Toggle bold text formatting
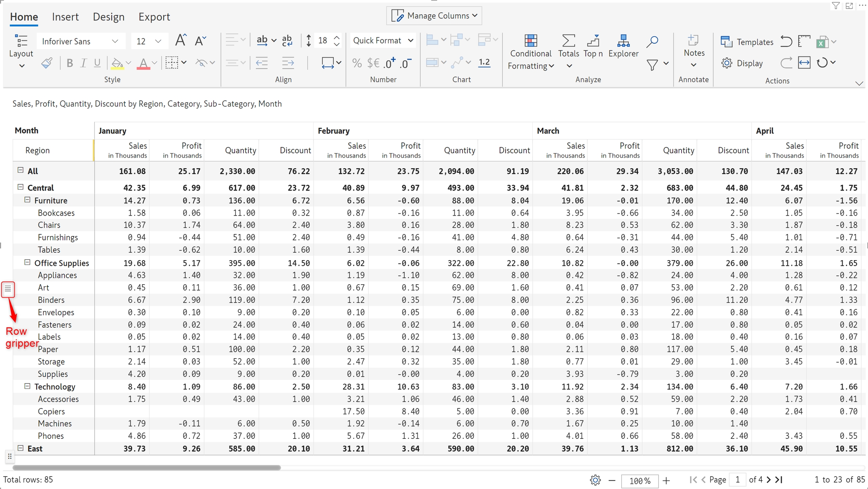Screen dimensions: 868x489 point(69,63)
